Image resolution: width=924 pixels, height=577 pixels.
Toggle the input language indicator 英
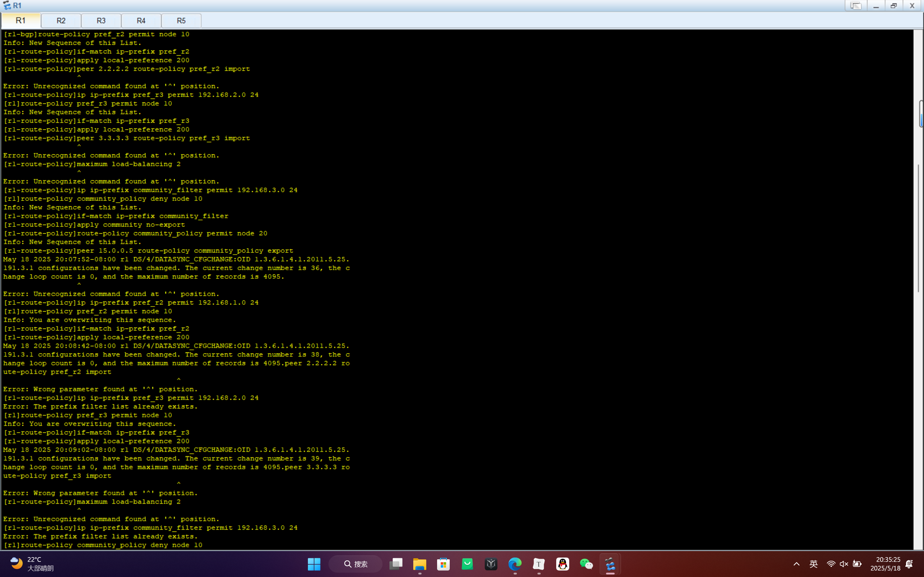pos(813,564)
